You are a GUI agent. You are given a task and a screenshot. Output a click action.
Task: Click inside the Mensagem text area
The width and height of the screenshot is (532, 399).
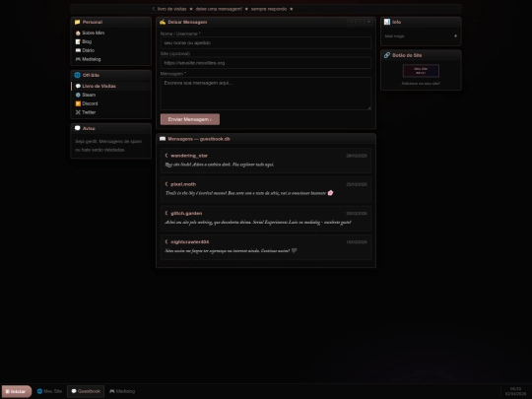click(266, 94)
